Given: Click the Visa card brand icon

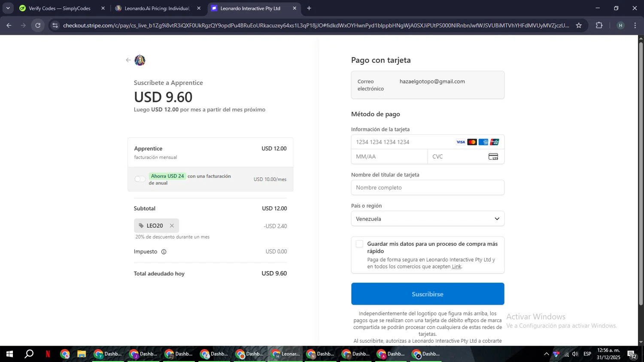Looking at the screenshot, I should click(x=461, y=142).
